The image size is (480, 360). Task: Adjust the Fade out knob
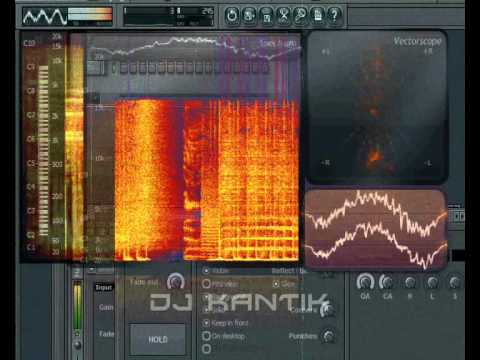click(x=175, y=281)
